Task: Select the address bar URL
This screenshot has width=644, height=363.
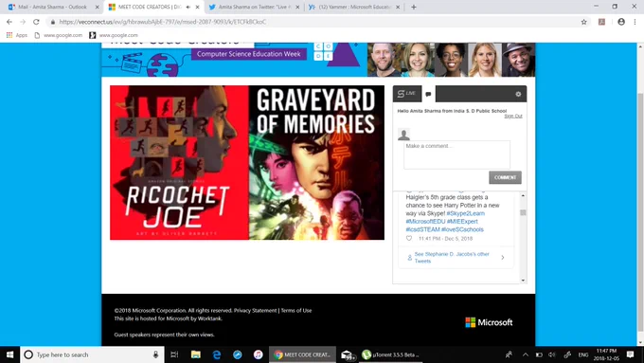Action: pos(163,22)
